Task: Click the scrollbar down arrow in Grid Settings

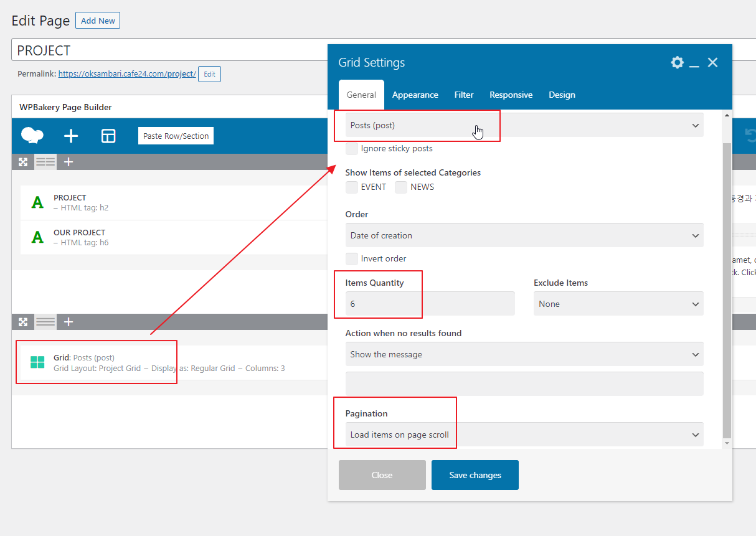Action: [727, 443]
